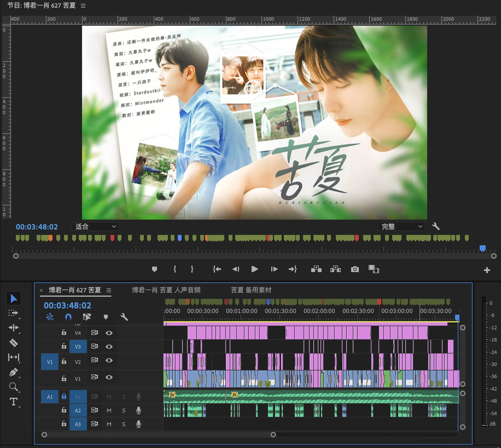Image resolution: width=501 pixels, height=448 pixels.
Task: Hide the V4 track with eye icon
Action: click(x=109, y=333)
